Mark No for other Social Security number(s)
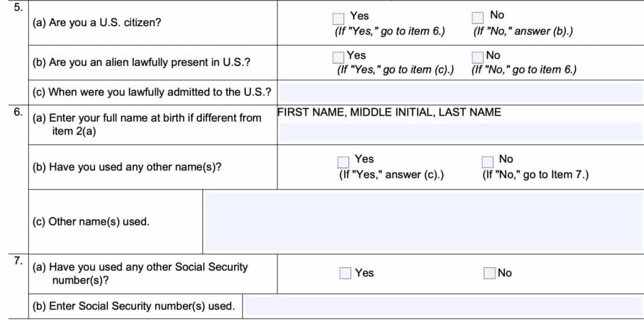This screenshot has width=644, height=320. pyautogui.click(x=490, y=273)
